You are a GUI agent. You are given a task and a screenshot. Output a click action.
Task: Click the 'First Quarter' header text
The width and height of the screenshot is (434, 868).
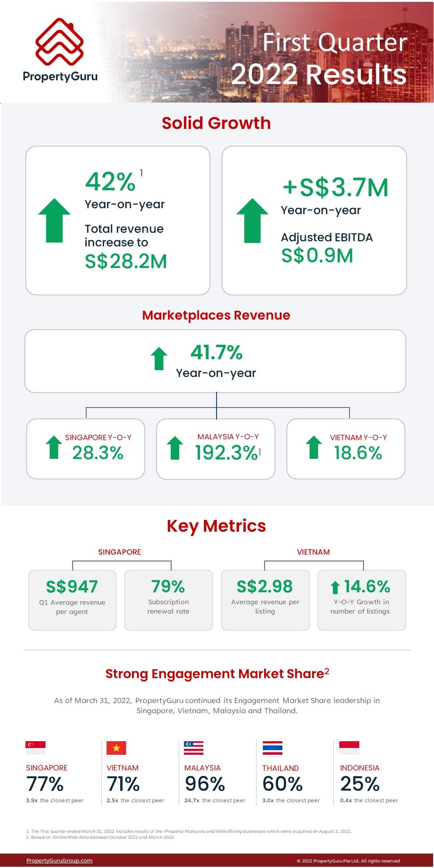pos(335,42)
